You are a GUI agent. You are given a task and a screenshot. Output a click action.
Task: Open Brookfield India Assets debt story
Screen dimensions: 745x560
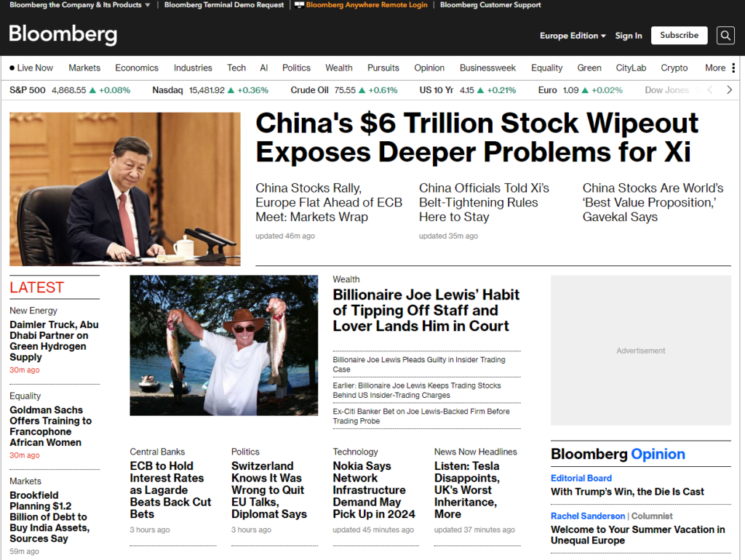coord(49,517)
